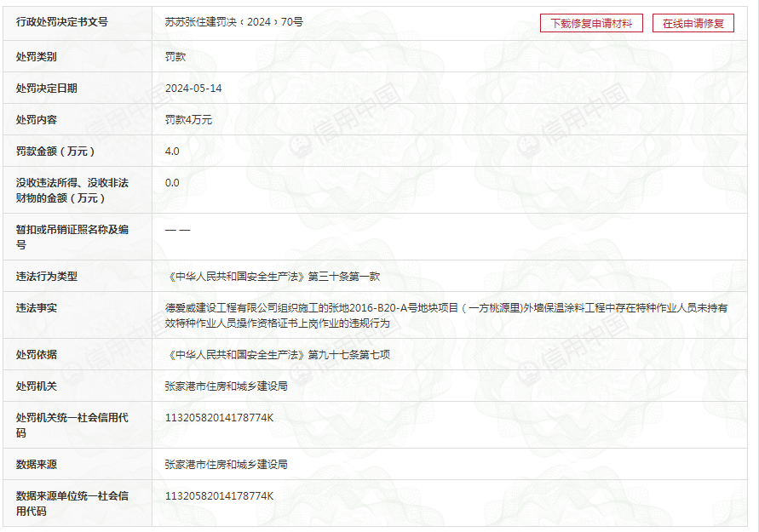Select the fine amount 4.0
759x532 pixels.
click(172, 151)
